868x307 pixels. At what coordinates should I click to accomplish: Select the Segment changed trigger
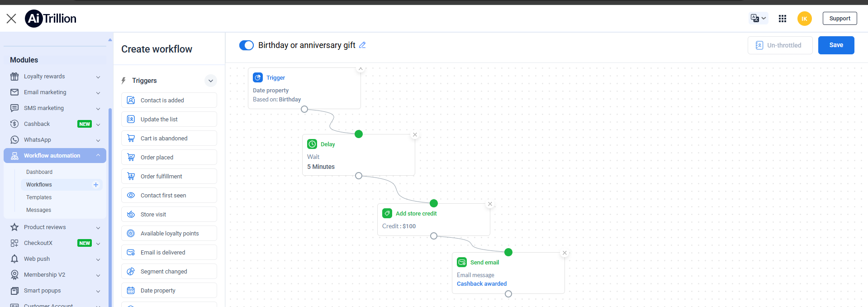169,271
